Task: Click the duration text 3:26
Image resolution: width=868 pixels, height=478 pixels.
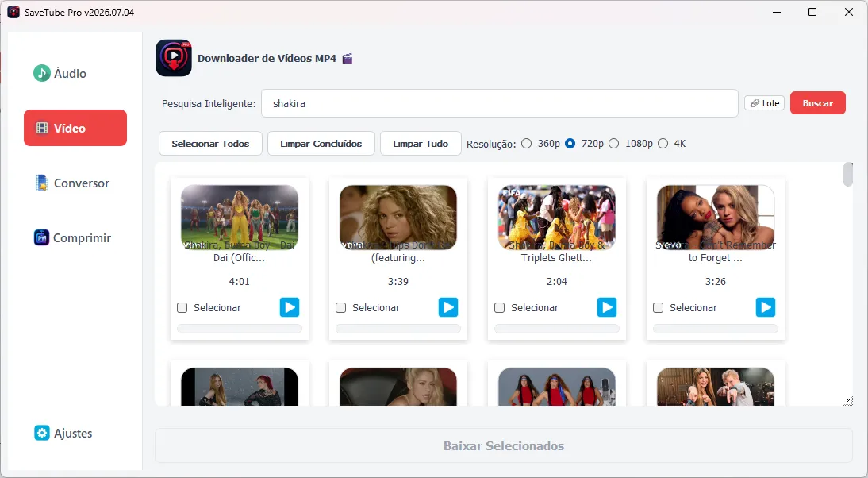Action: pyautogui.click(x=716, y=281)
